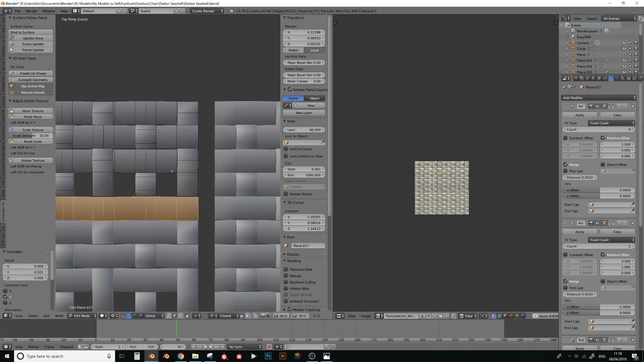Viewport: 644px width, 362px height.
Task: Enable the Backface Culling checkbox
Action: pyautogui.click(x=286, y=282)
